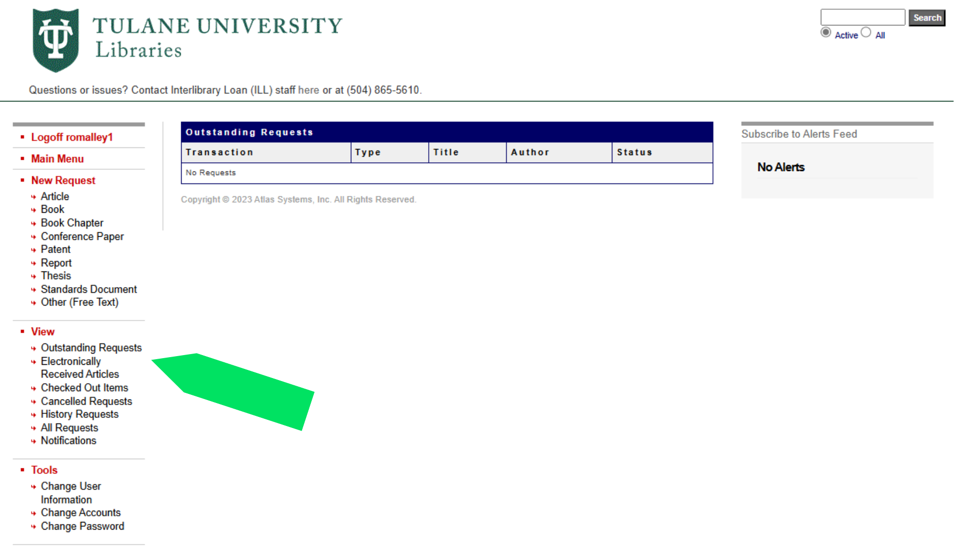Click Logoff romalley1
Viewport: 980px width, 551px height.
(x=71, y=137)
